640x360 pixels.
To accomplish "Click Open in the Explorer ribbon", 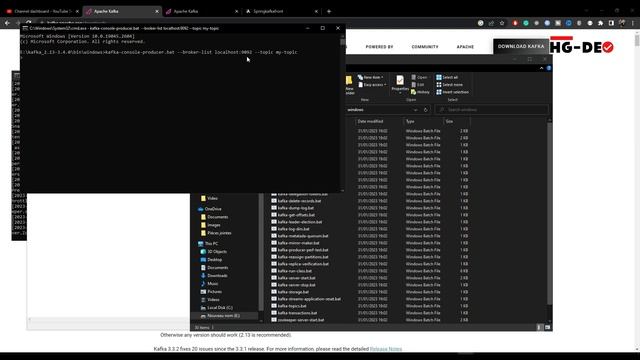I will pos(419,77).
